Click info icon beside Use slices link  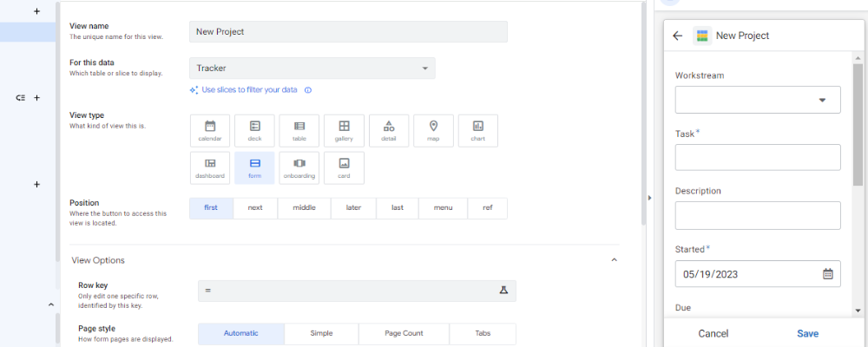tap(308, 89)
